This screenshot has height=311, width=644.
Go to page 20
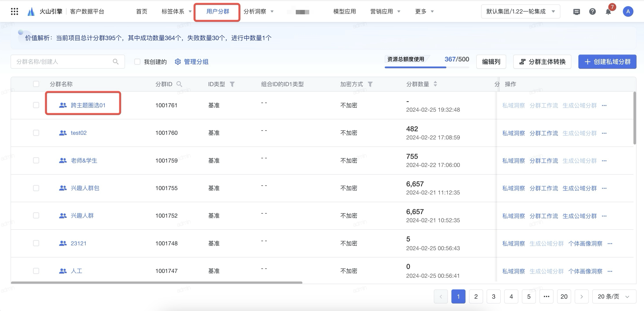click(x=564, y=296)
